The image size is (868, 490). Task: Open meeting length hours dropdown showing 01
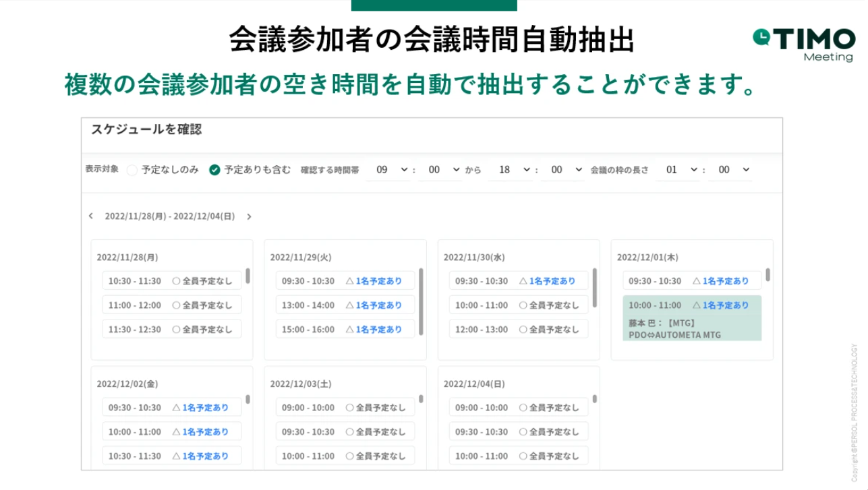click(678, 170)
